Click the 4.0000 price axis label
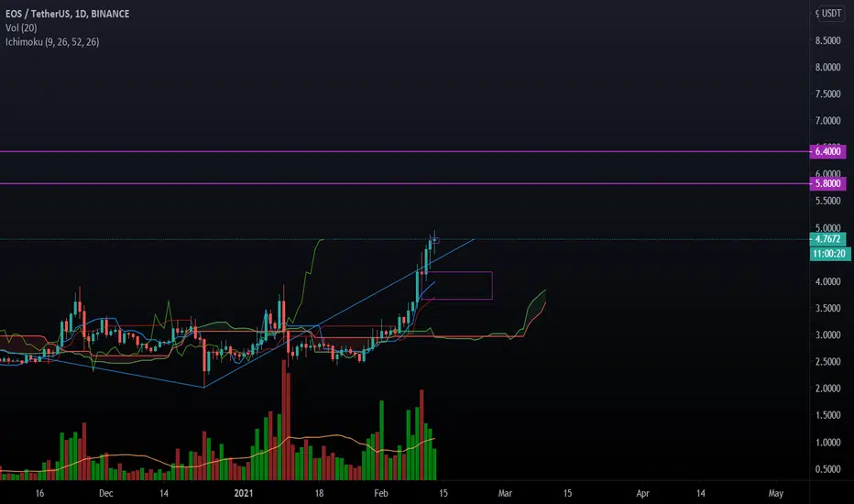 coord(827,281)
